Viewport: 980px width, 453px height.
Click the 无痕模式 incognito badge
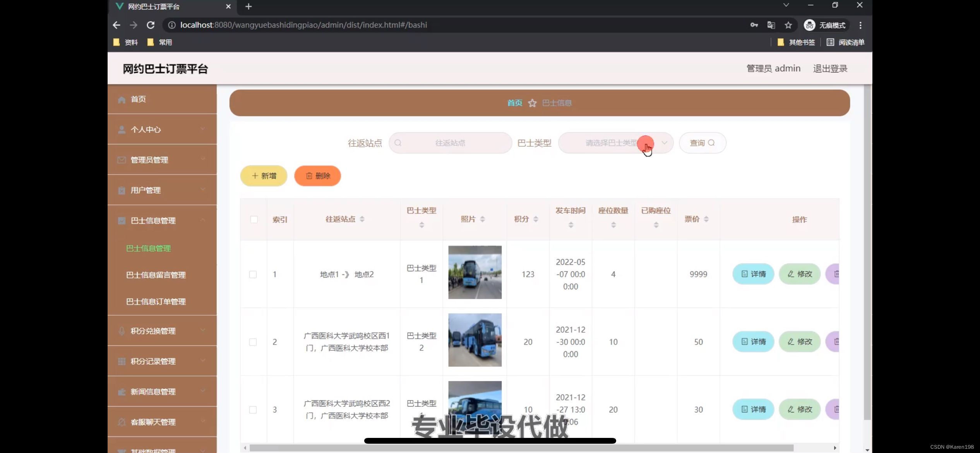coord(826,25)
